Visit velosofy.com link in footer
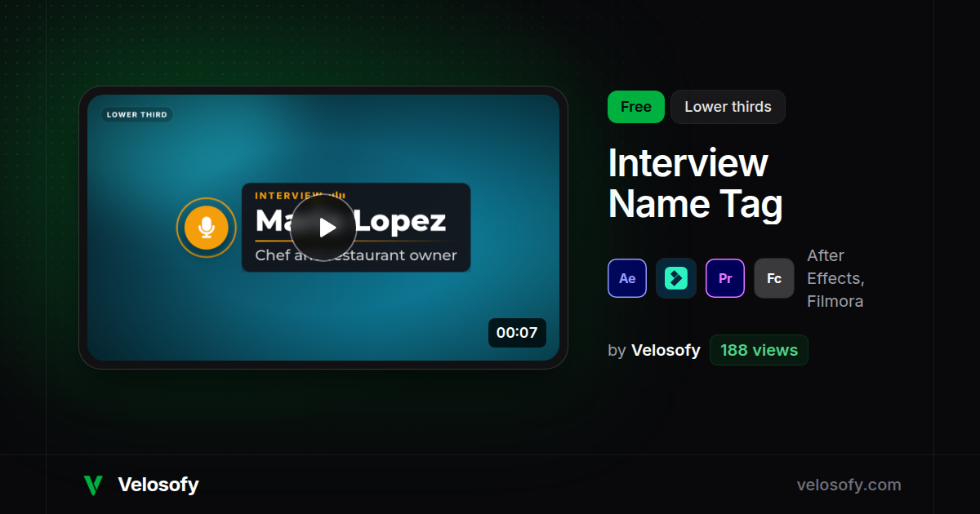 pyautogui.click(x=849, y=485)
